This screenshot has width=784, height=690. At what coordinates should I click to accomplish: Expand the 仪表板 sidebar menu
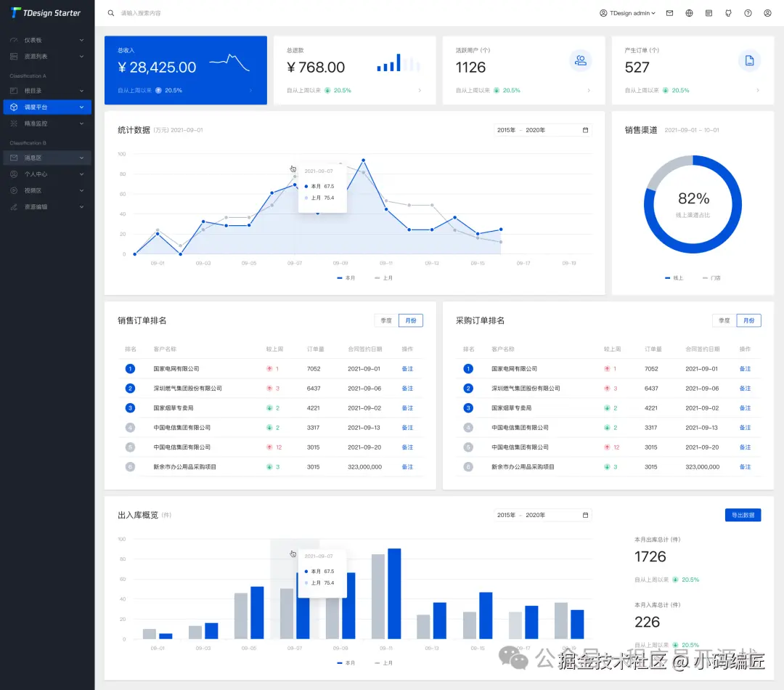pyautogui.click(x=47, y=40)
